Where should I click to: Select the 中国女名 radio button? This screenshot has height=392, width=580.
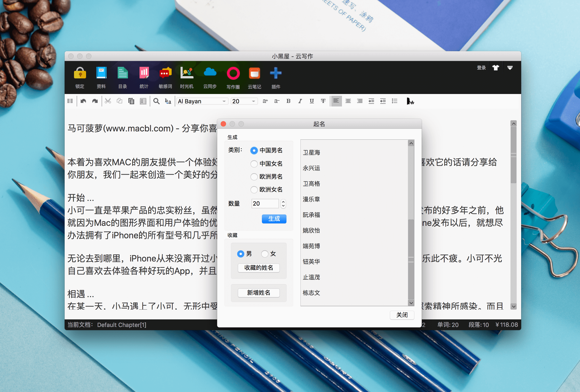pyautogui.click(x=254, y=163)
